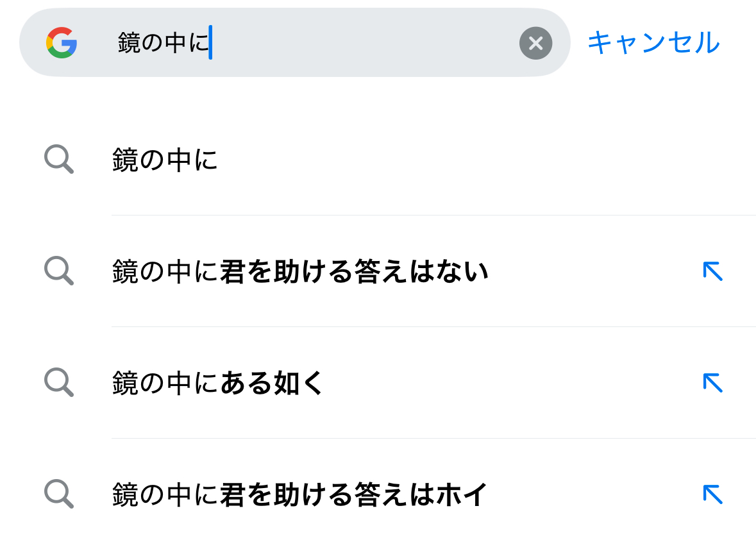Fill search with ある如く suggestion arrow
This screenshot has height=540, width=756.
[712, 383]
